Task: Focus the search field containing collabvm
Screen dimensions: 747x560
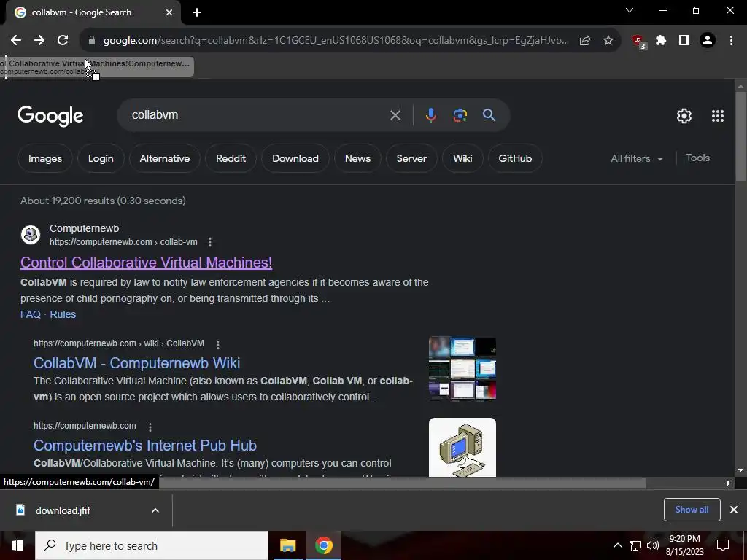Action: pos(258,115)
